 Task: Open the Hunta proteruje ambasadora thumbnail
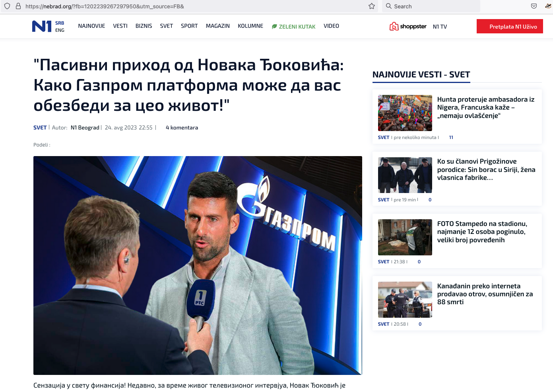pos(405,113)
